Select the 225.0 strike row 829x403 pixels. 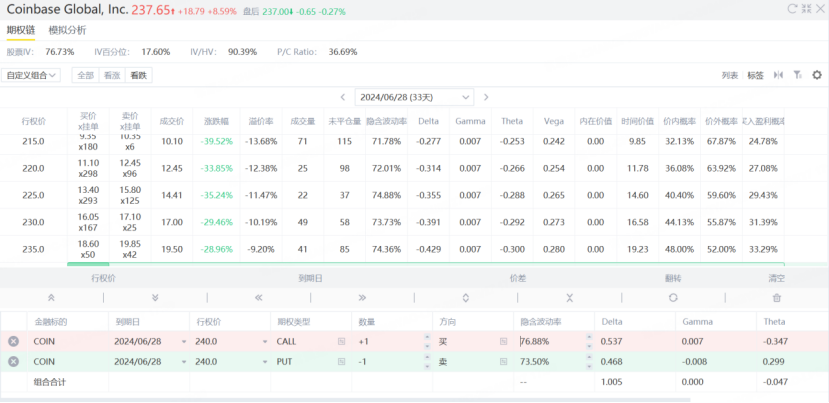coord(392,195)
